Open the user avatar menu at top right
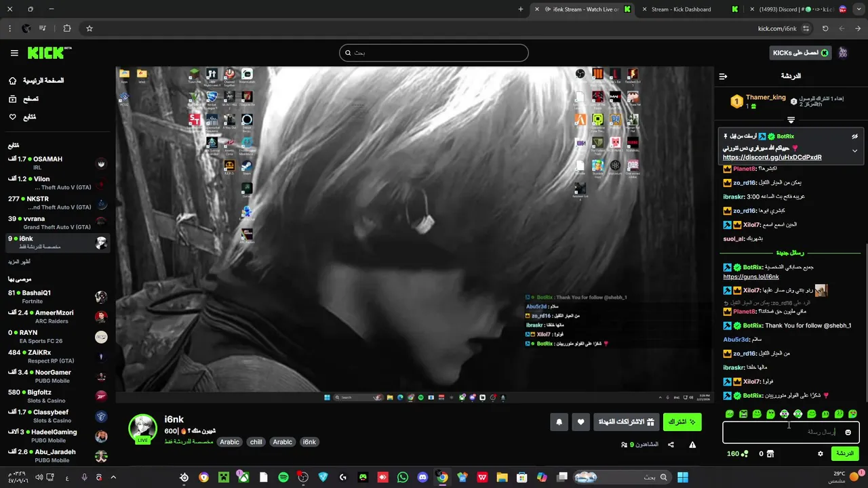The width and height of the screenshot is (868, 488). point(843,53)
